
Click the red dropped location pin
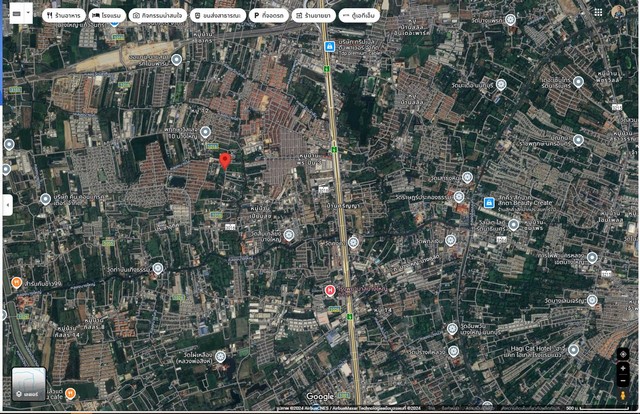225,160
